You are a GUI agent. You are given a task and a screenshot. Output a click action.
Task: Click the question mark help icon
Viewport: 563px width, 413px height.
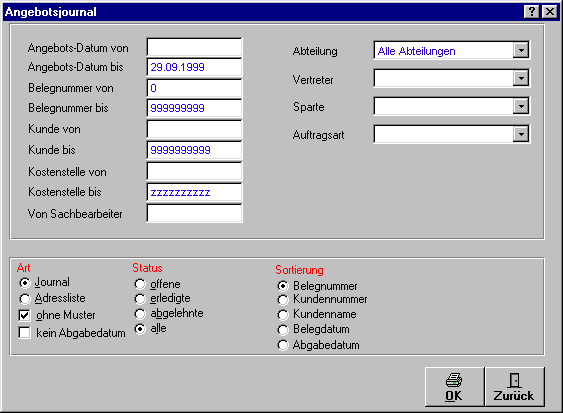(532, 12)
